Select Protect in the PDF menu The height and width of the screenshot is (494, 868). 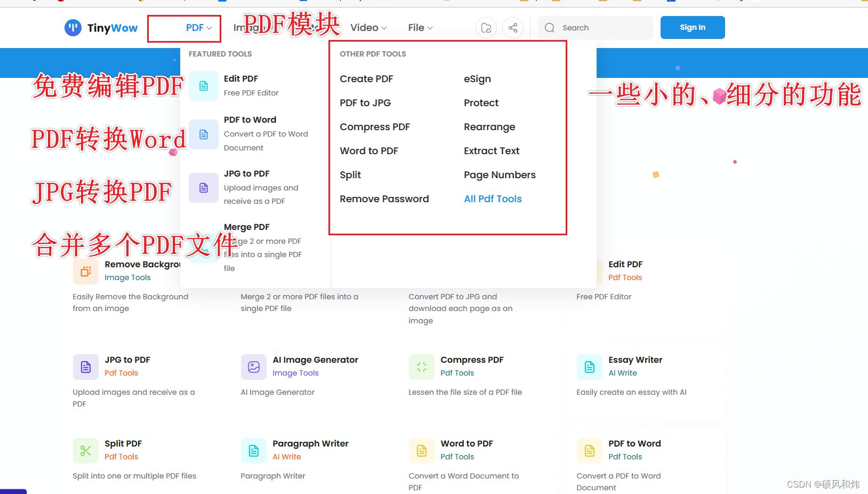(x=481, y=103)
